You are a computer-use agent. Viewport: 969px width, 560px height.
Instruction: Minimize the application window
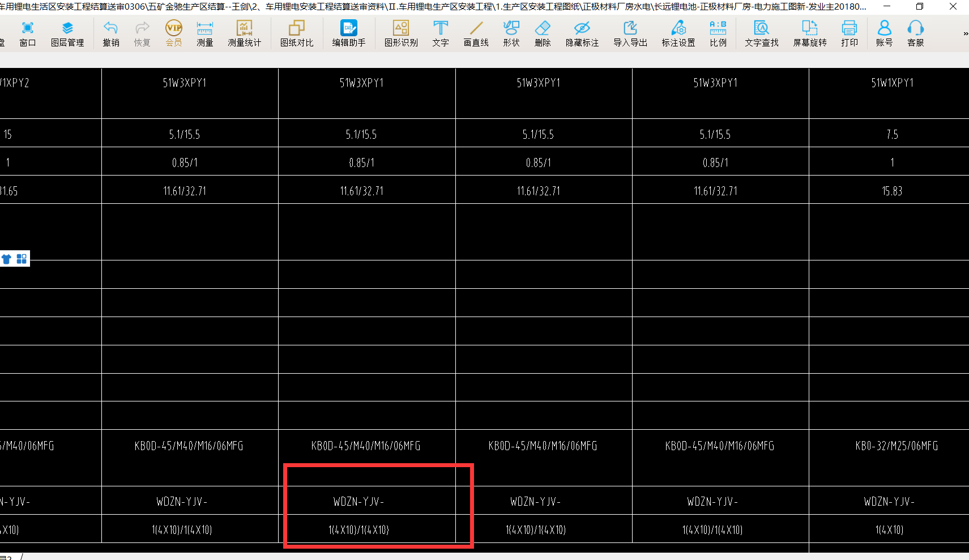pos(887,6)
